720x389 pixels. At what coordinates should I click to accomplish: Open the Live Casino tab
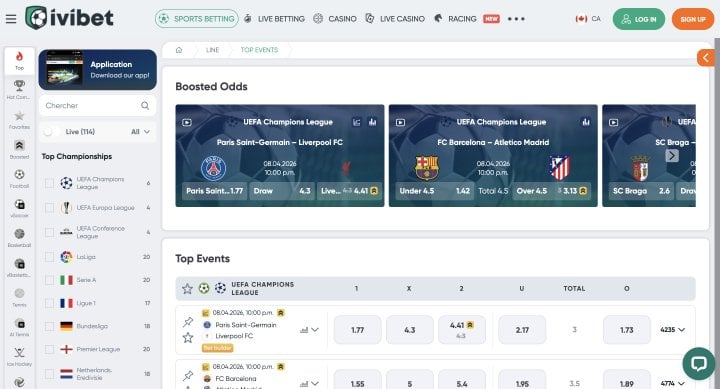point(395,19)
